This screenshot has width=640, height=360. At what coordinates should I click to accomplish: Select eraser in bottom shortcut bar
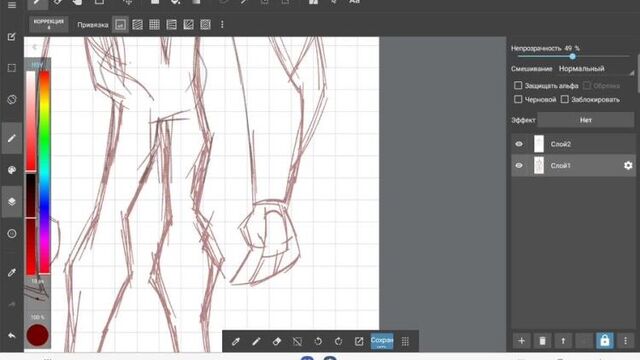click(x=277, y=341)
